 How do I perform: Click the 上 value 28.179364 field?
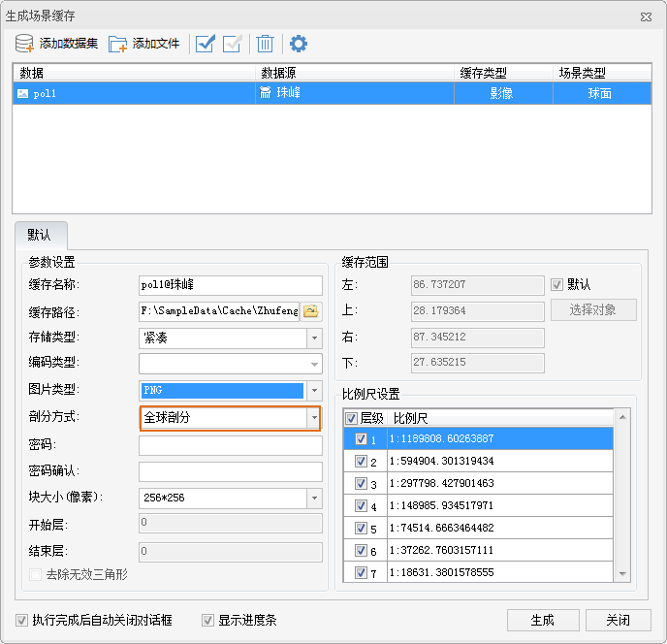point(477,311)
